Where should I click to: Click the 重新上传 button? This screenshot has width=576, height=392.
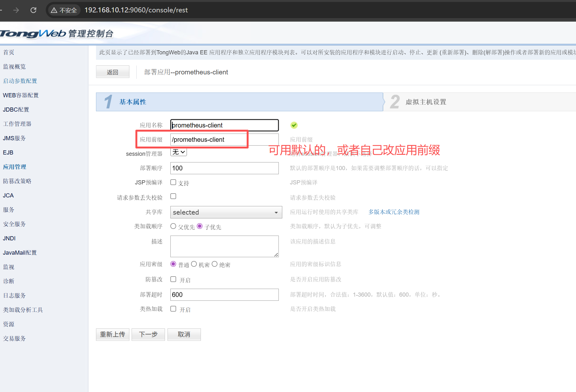(x=113, y=334)
